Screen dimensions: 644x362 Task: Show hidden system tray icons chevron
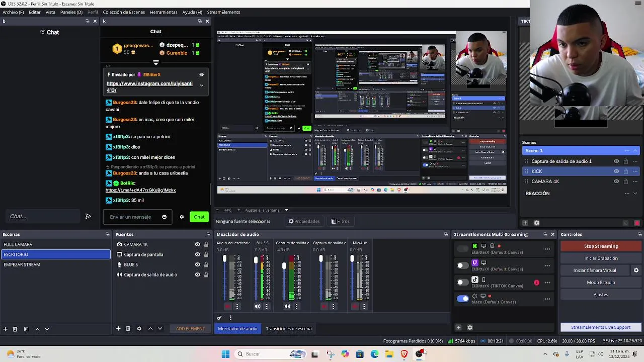tap(545, 354)
